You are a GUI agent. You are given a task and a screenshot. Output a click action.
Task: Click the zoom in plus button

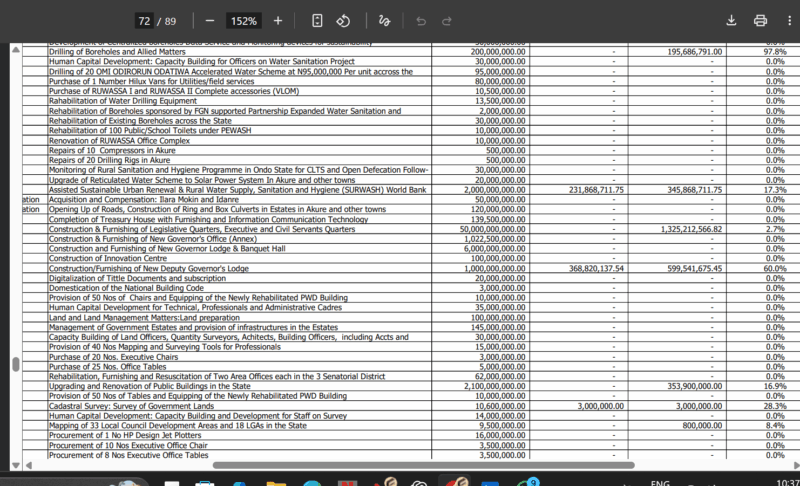tap(277, 20)
